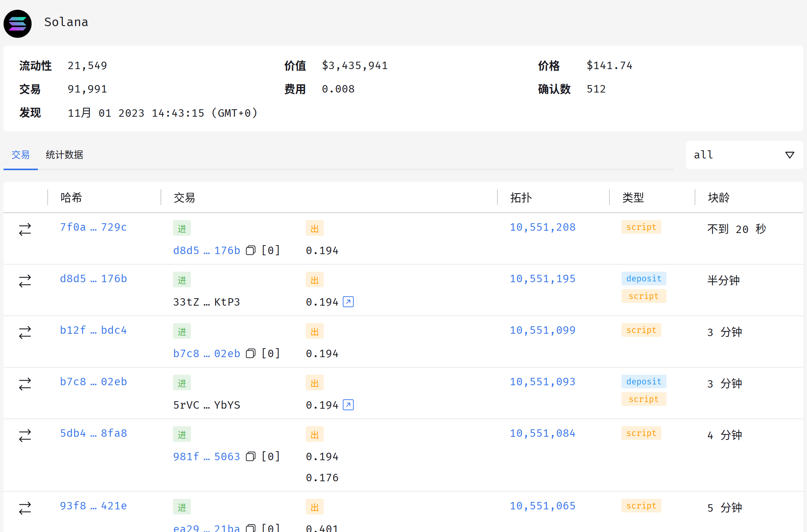Screen dimensions: 807x532
Task: Copy the ea29 … 21ba input address
Action: coord(251,528)
